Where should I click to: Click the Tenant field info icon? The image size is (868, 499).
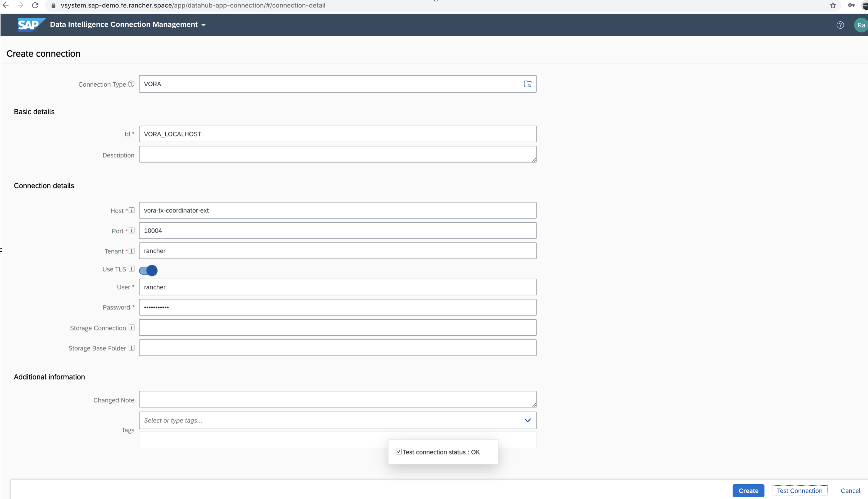pos(131,251)
